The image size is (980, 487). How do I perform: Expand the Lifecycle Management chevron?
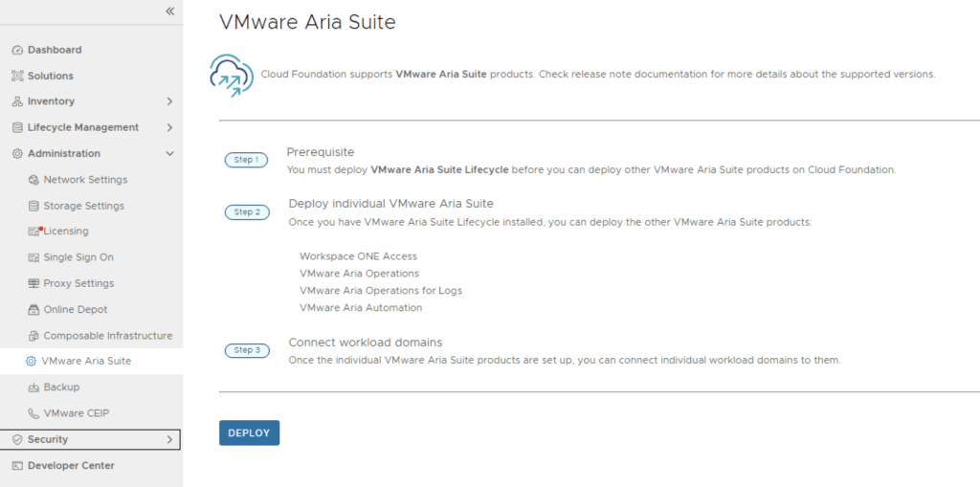[x=169, y=127]
